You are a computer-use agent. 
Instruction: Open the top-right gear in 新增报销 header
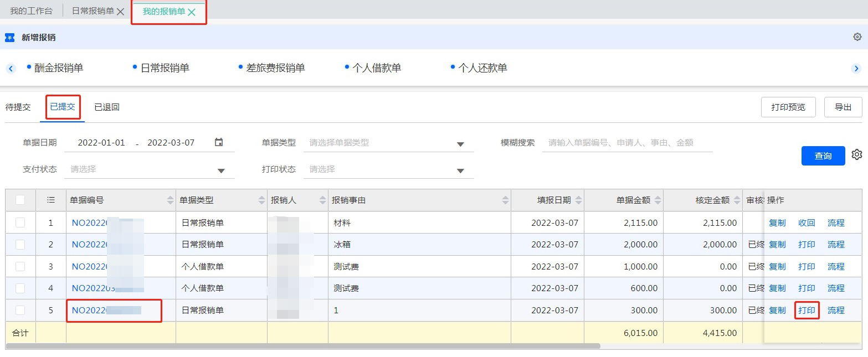tap(857, 37)
